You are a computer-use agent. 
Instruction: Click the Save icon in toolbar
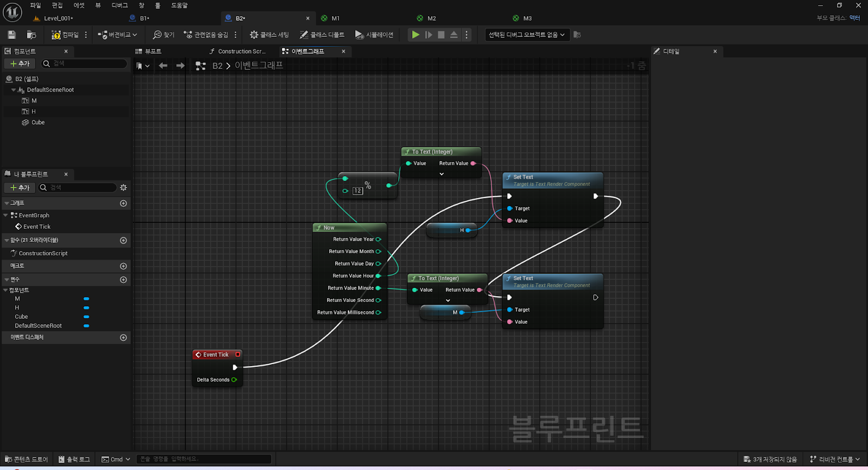(11, 35)
